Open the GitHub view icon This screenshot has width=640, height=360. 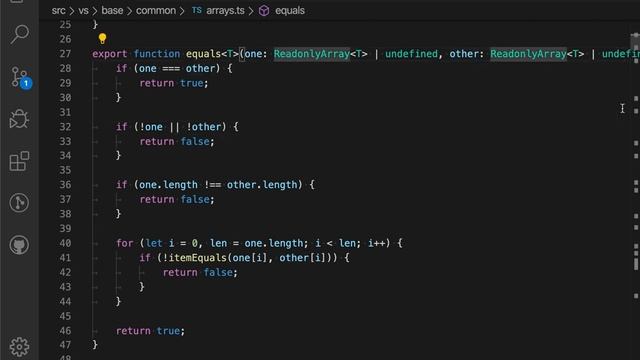coord(19,245)
